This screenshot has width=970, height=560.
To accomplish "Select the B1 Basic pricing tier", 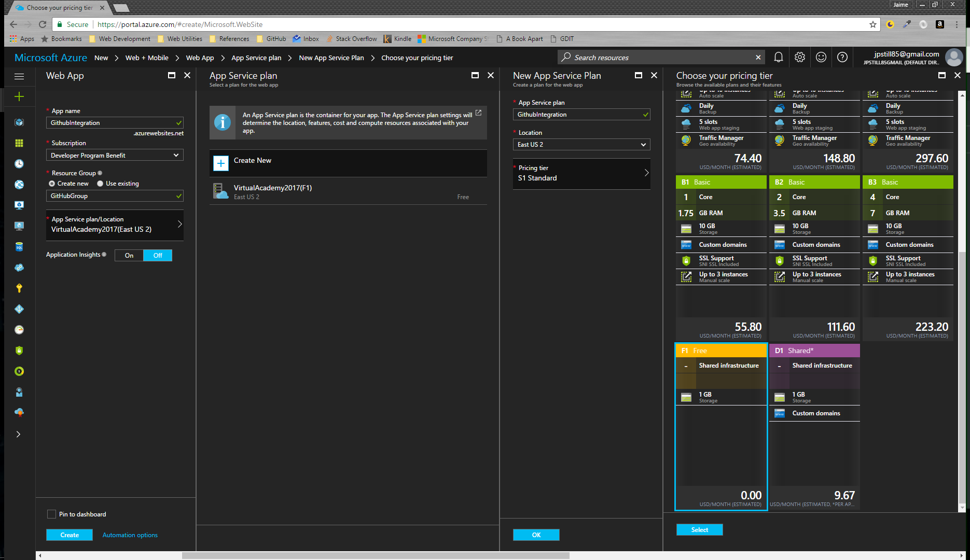I will pos(720,182).
